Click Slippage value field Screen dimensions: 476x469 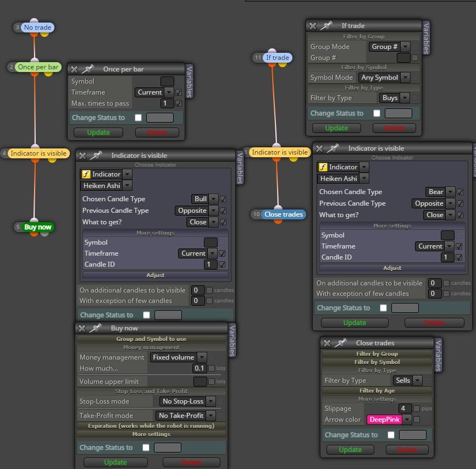[x=405, y=409]
